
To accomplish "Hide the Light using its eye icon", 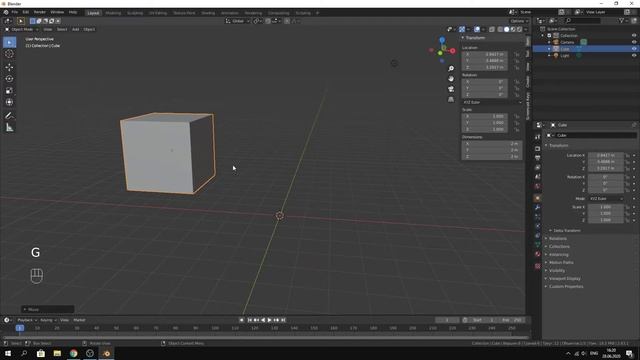I will coord(634,56).
